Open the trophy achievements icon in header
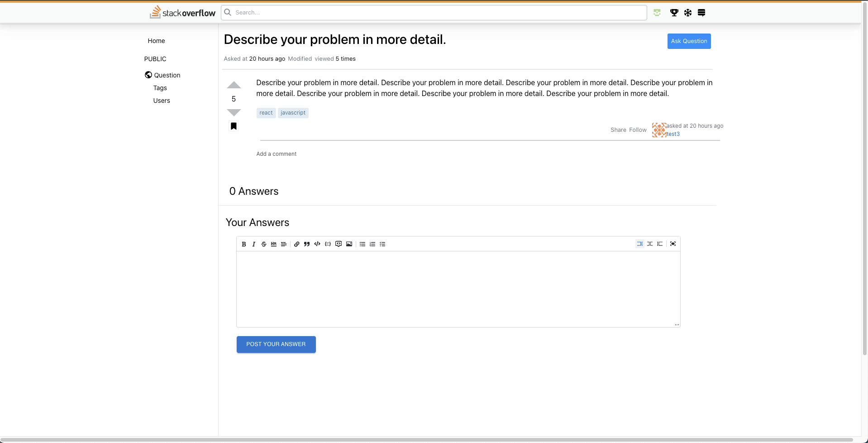 (674, 13)
